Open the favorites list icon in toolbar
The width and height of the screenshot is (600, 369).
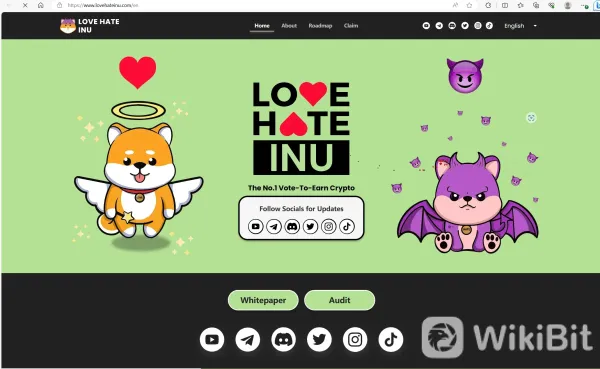click(520, 5)
